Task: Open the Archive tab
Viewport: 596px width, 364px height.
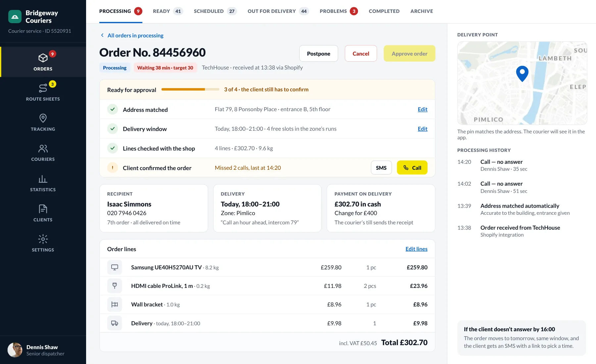Action: tap(422, 11)
